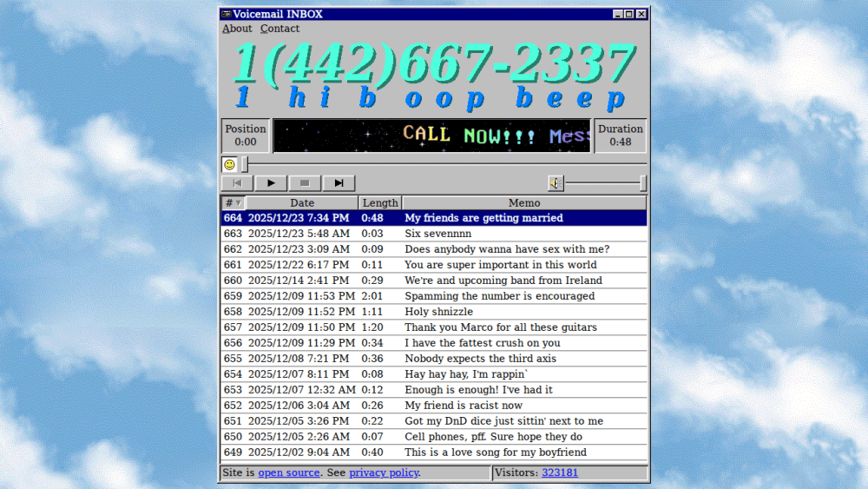Click the smiley face icon
868x489 pixels.
click(229, 164)
